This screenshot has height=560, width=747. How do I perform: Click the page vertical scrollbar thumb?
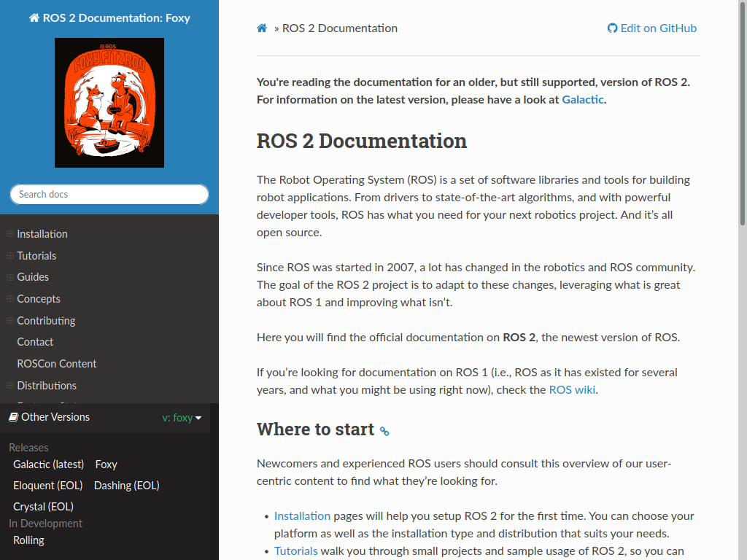pyautogui.click(x=742, y=112)
